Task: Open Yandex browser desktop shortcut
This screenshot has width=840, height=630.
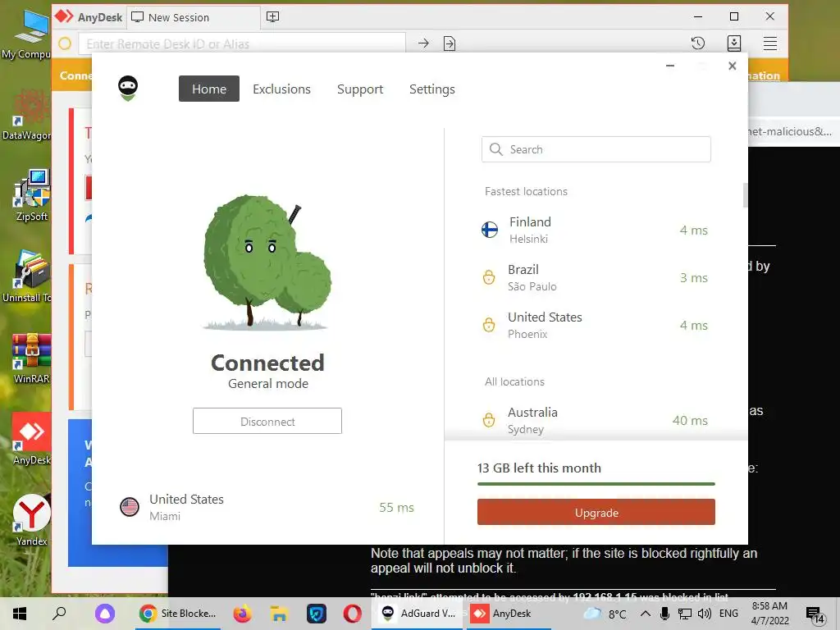Action: 32,519
